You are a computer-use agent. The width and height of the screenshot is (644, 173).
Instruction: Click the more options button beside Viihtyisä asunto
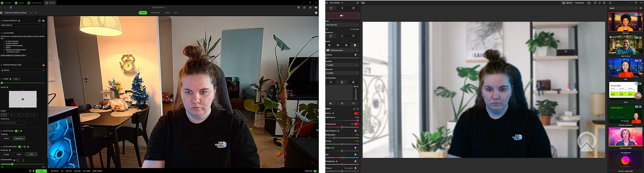[357, 50]
